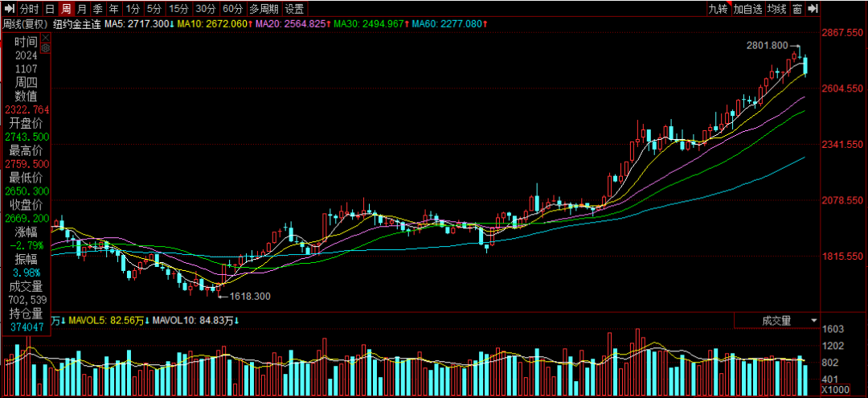Close the data info panel with X
The height and width of the screenshot is (398, 868).
[x=45, y=37]
